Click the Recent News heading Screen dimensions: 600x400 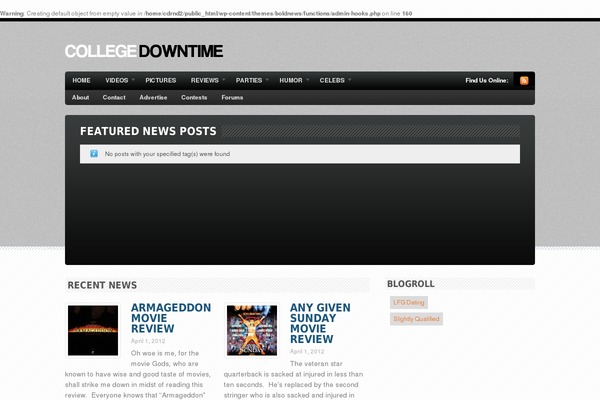(102, 285)
